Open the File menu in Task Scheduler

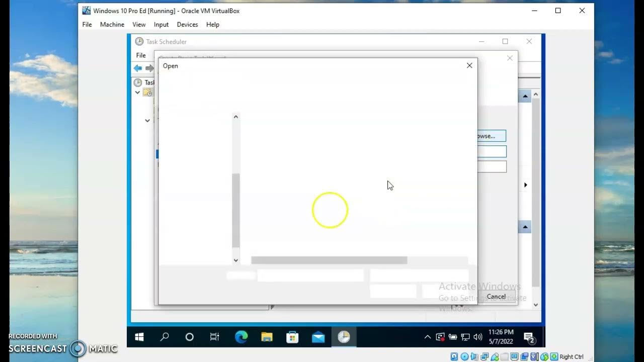pyautogui.click(x=141, y=55)
